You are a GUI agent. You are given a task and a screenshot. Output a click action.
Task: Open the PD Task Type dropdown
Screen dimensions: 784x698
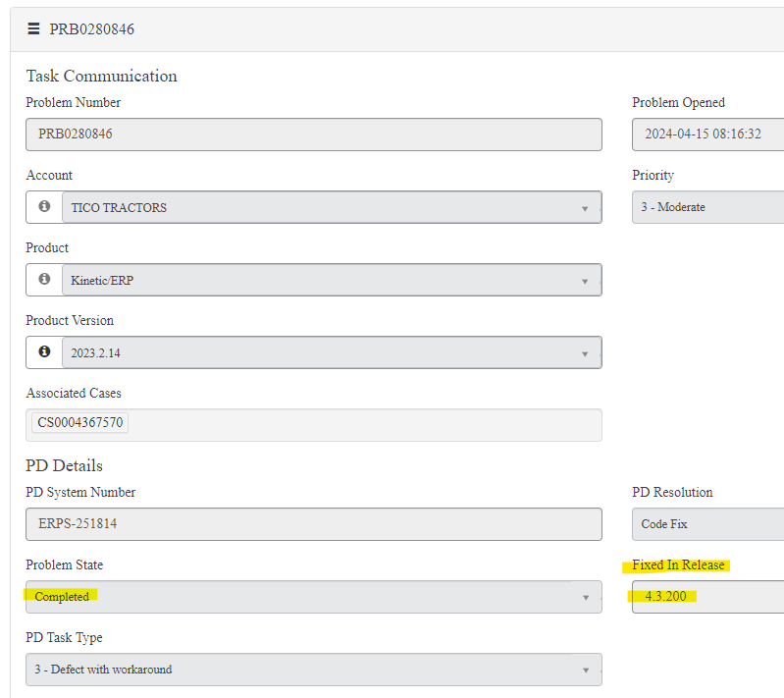pyautogui.click(x=585, y=670)
